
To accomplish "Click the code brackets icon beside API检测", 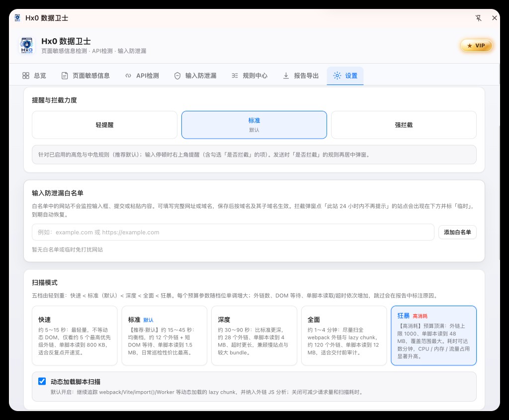I will coord(128,76).
